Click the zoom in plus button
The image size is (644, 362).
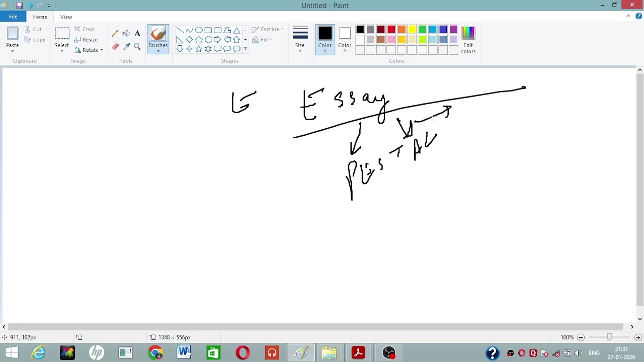click(x=638, y=337)
